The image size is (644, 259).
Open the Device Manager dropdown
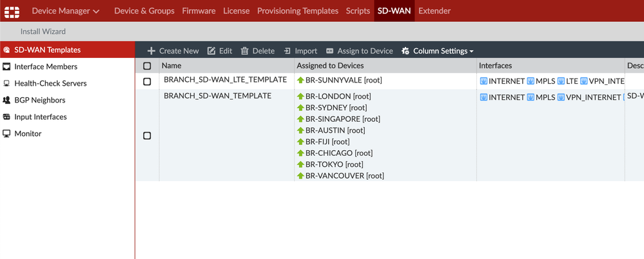65,11
